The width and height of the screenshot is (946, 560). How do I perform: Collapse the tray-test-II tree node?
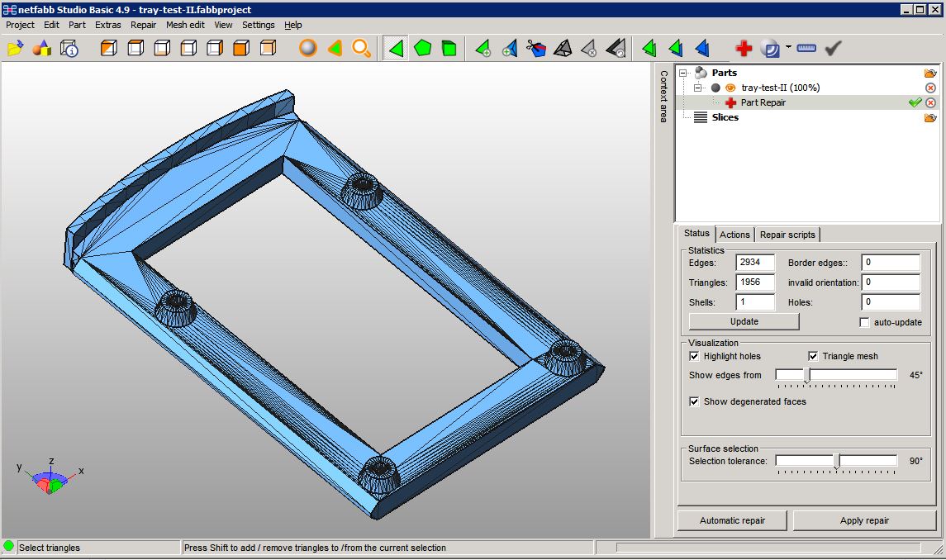click(x=699, y=87)
